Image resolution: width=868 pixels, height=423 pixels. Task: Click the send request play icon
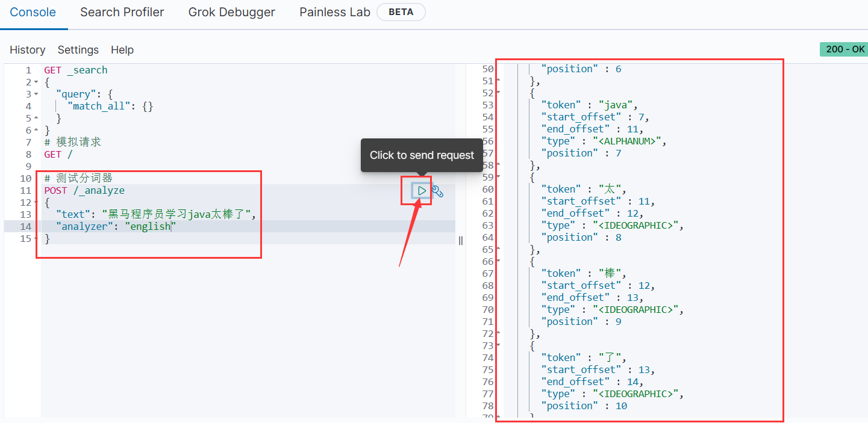(422, 191)
